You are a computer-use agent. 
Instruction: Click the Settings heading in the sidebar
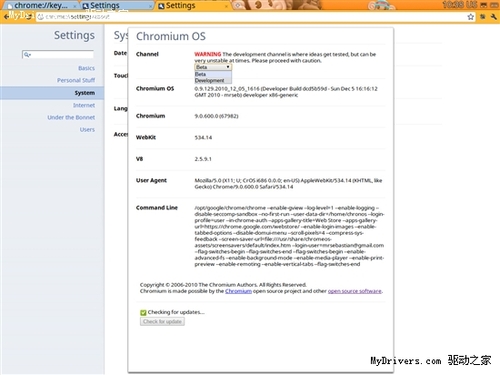[74, 35]
